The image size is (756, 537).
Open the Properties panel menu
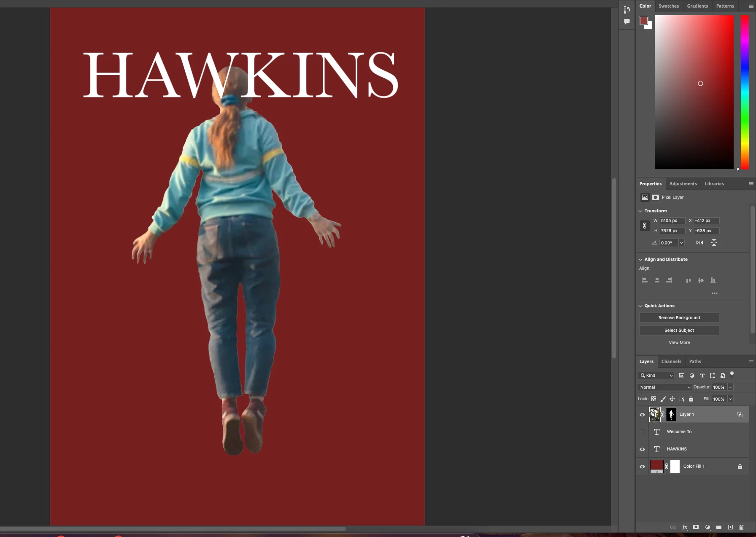point(751,184)
